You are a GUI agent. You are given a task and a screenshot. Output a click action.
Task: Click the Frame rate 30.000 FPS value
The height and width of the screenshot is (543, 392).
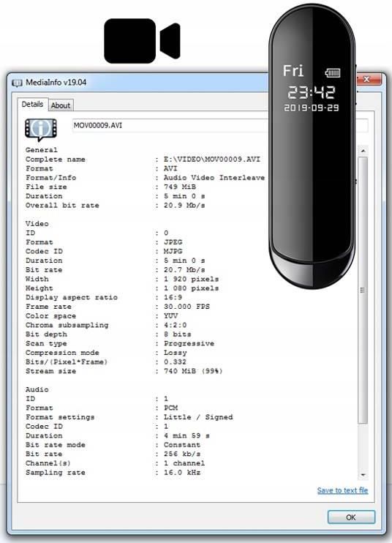pos(186,307)
